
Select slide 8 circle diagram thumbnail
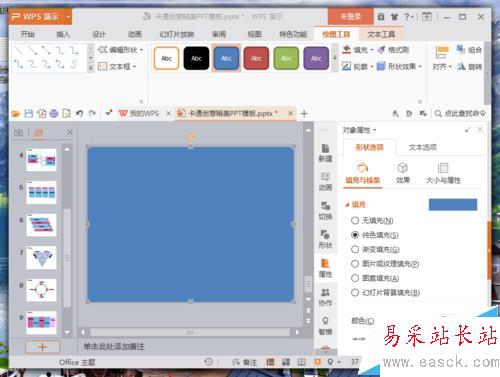click(x=41, y=290)
